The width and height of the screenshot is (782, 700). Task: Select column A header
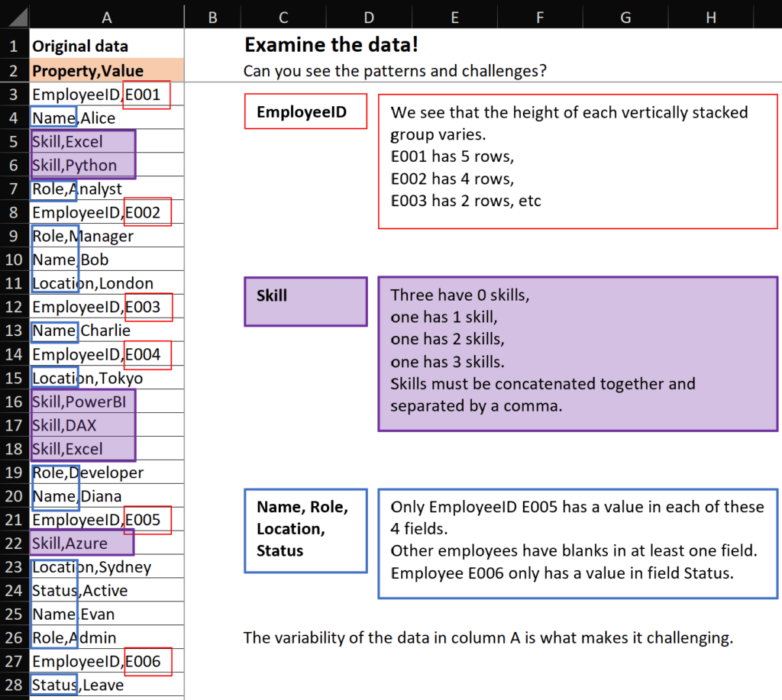click(107, 17)
